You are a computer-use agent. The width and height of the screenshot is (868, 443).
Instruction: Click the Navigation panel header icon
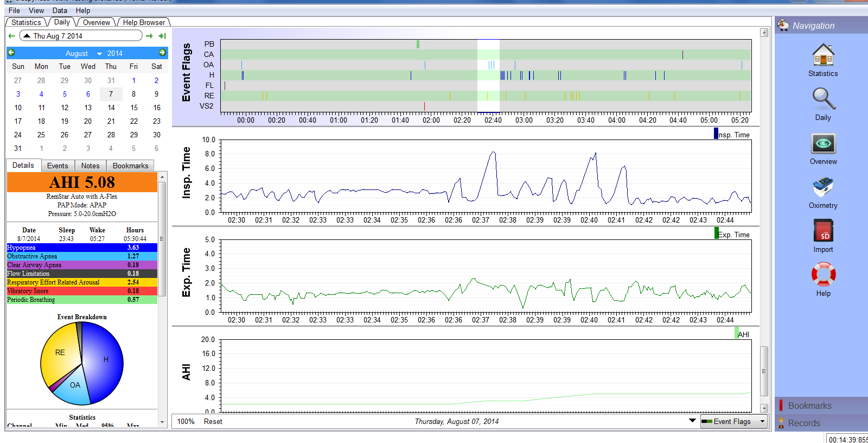[783, 25]
